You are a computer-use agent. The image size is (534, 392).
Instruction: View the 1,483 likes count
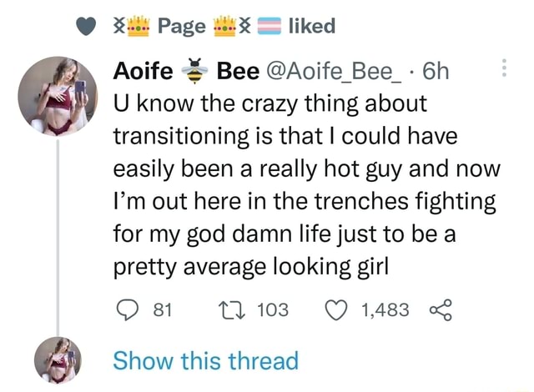(385, 311)
